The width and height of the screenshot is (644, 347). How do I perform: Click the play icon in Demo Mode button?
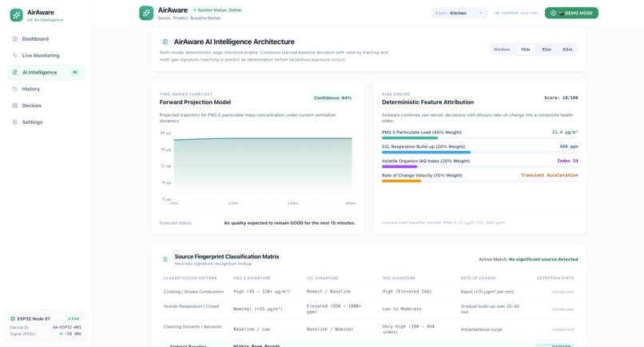tap(553, 13)
